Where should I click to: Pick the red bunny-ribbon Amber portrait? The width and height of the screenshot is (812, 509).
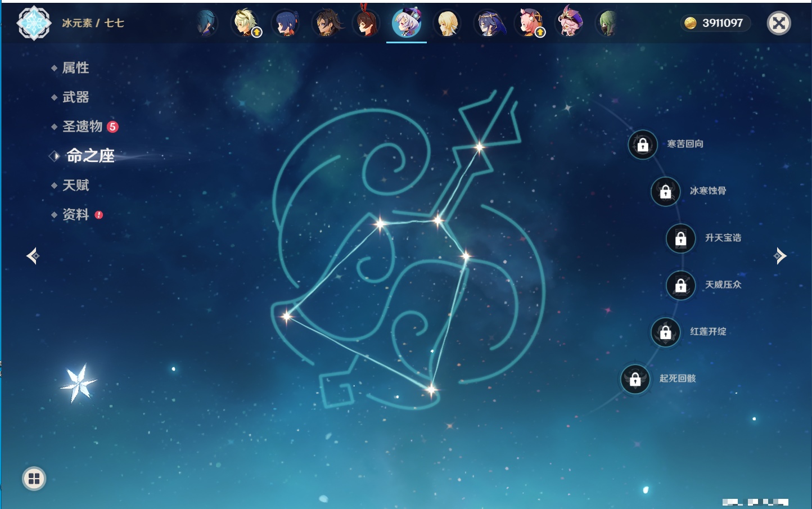pos(367,22)
